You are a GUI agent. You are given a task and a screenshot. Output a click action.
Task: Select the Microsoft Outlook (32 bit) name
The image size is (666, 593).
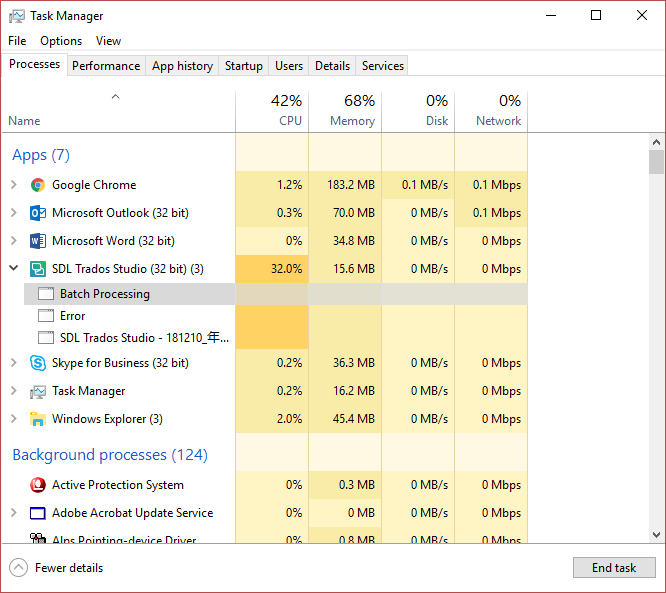pos(120,213)
